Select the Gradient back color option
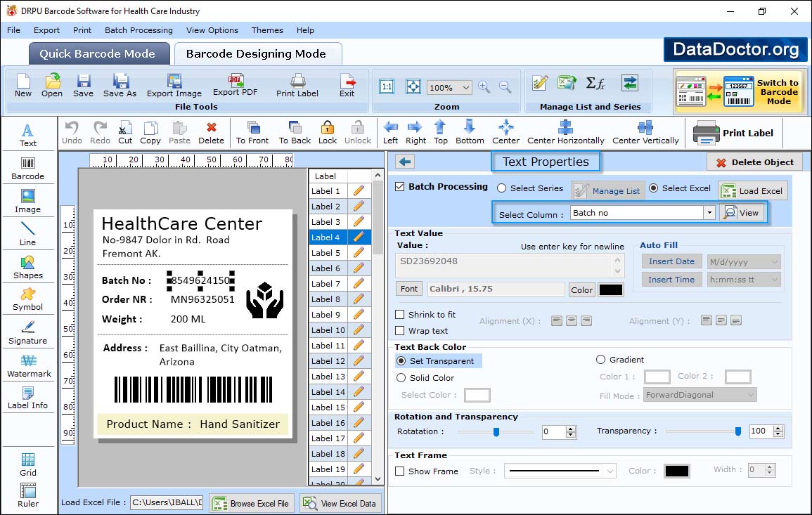 [x=600, y=359]
